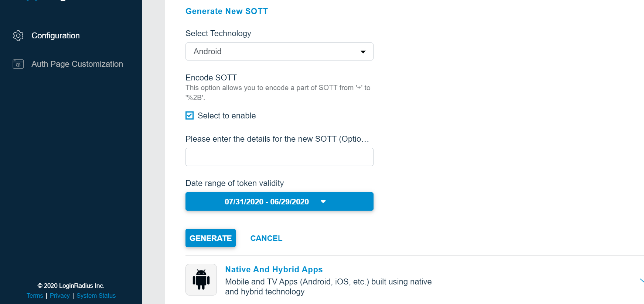Click the Generate New SOTT heading
Image resolution: width=644 pixels, height=304 pixels.
(226, 11)
